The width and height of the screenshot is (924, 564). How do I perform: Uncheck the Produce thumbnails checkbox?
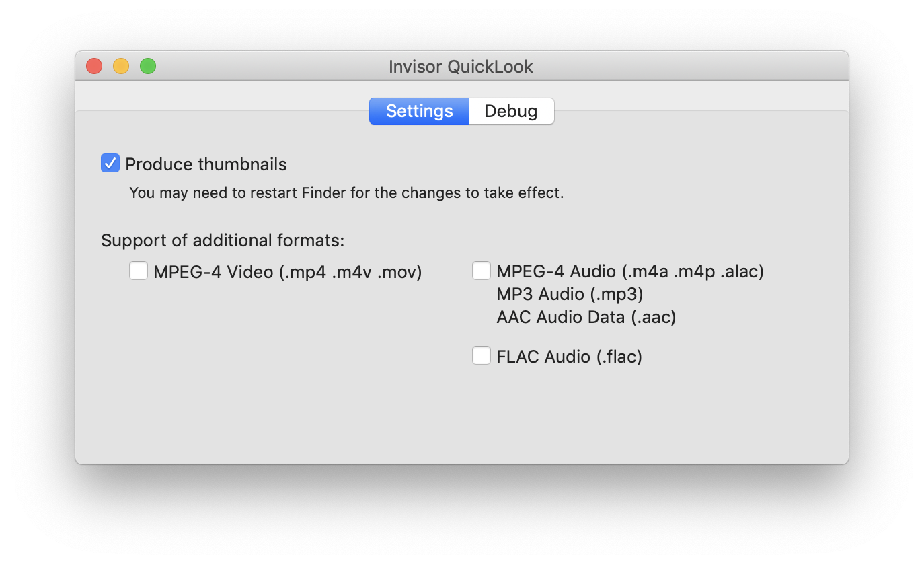tap(110, 164)
